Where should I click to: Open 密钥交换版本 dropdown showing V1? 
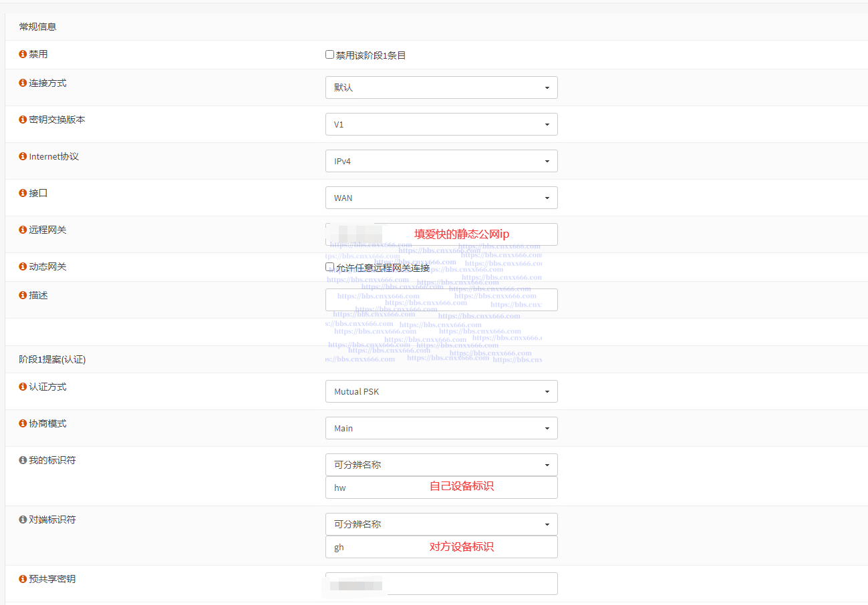point(441,124)
